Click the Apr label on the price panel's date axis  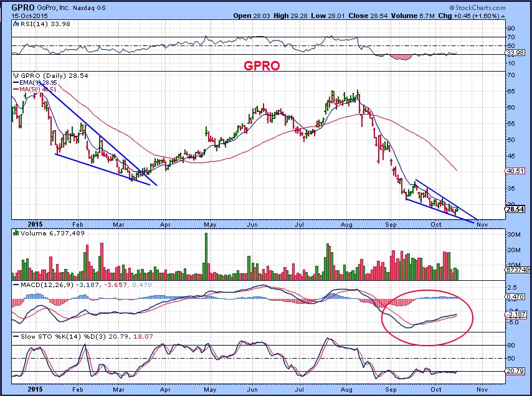165,225
